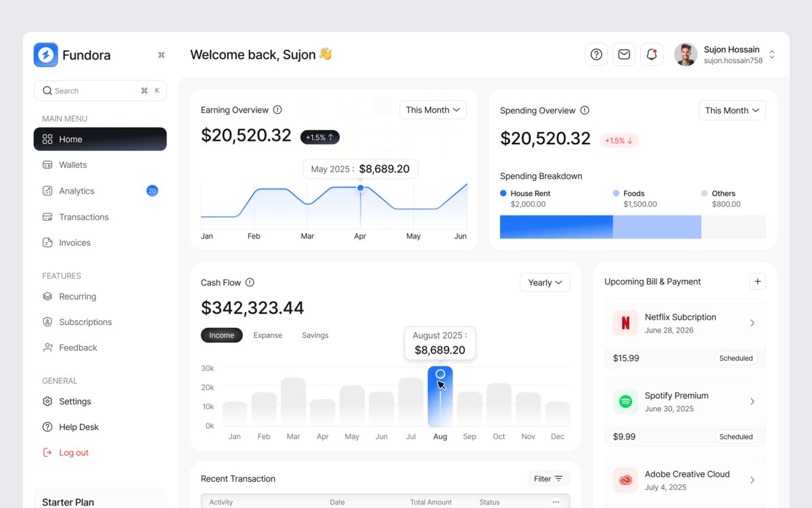This screenshot has width=812, height=508.
Task: Switch to the Savings tab
Action: coord(315,335)
